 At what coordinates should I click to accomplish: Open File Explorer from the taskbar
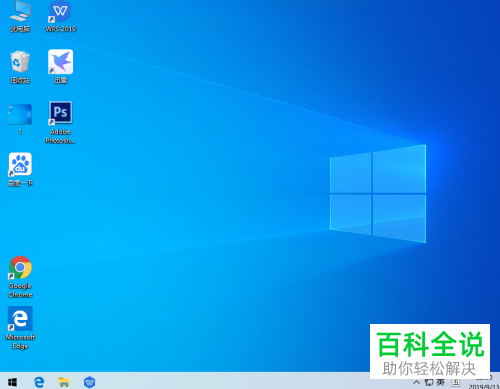click(x=64, y=382)
